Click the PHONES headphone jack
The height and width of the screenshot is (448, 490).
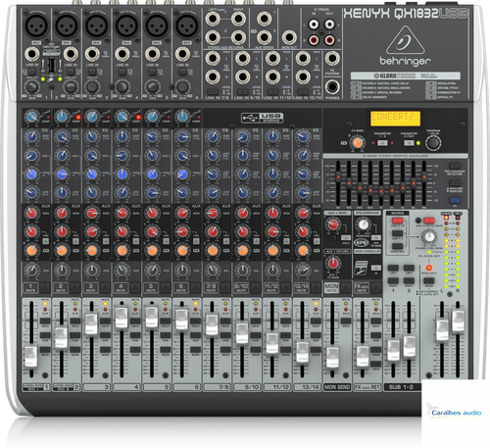click(332, 87)
